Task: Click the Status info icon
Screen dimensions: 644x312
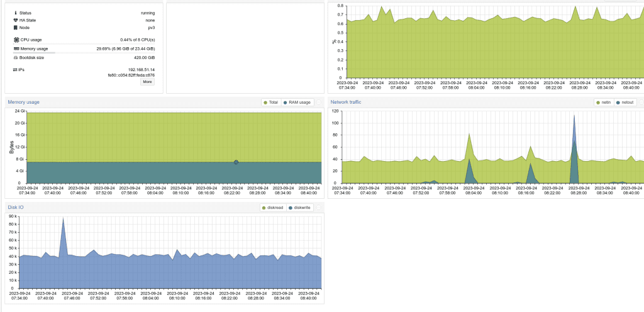Action: point(16,13)
